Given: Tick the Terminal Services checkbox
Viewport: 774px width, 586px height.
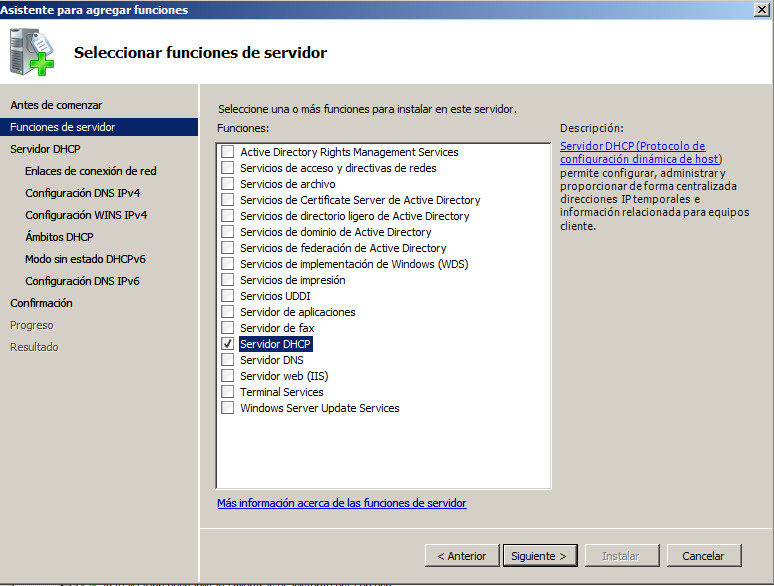Looking at the screenshot, I should pos(228,392).
